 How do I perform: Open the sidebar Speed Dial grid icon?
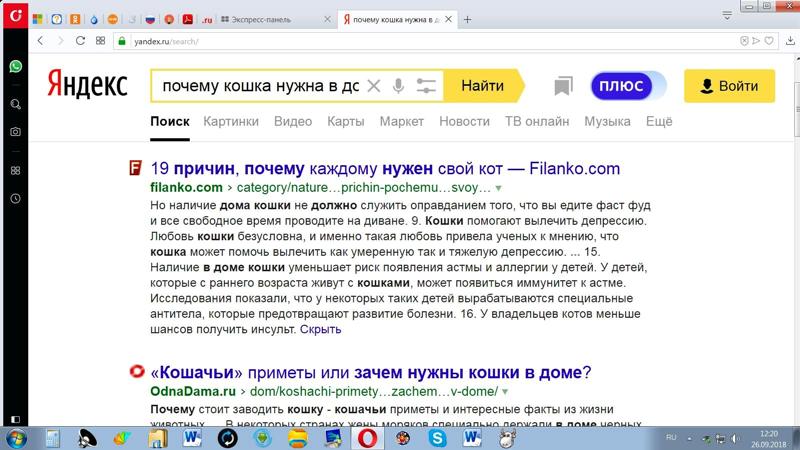tap(15, 170)
